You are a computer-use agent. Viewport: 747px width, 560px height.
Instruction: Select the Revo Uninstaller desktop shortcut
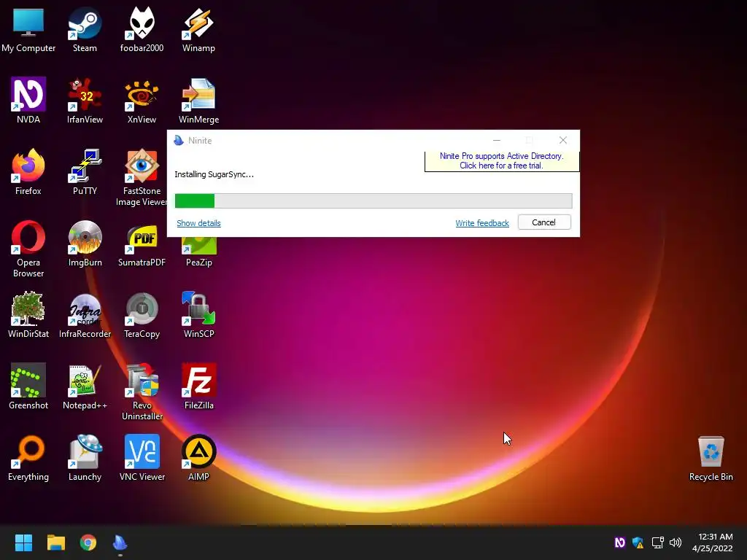[142, 392]
